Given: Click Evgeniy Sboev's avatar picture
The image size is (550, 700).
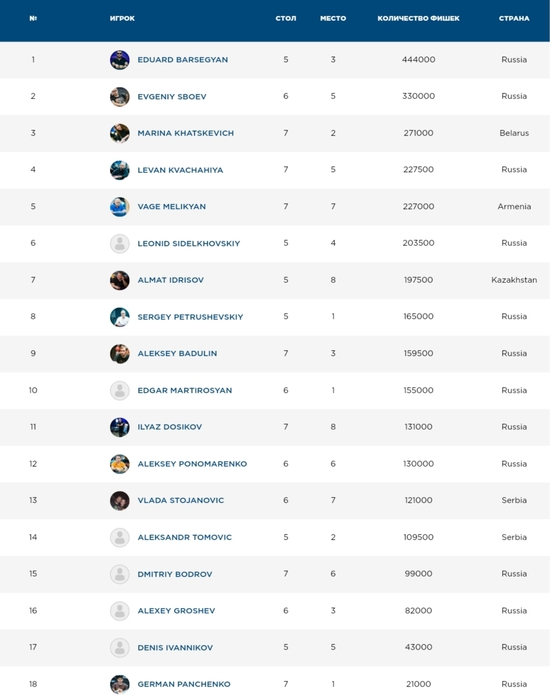Looking at the screenshot, I should click(120, 96).
